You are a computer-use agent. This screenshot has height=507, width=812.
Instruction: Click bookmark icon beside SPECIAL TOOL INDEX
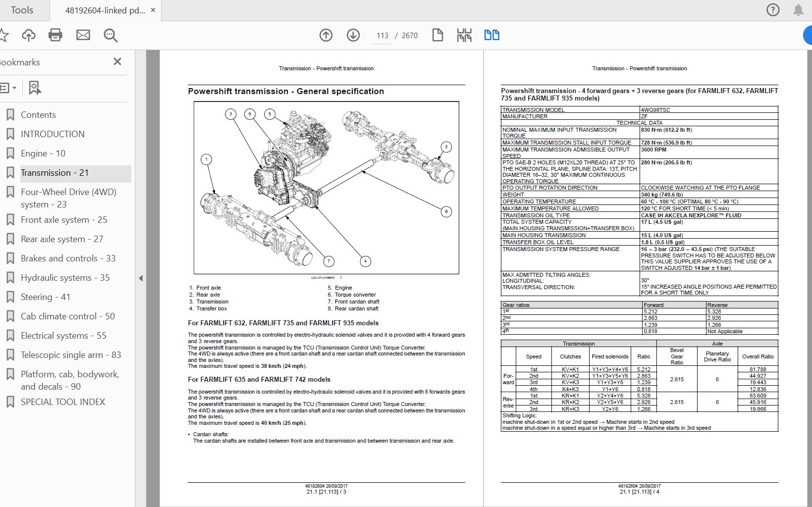(10, 402)
